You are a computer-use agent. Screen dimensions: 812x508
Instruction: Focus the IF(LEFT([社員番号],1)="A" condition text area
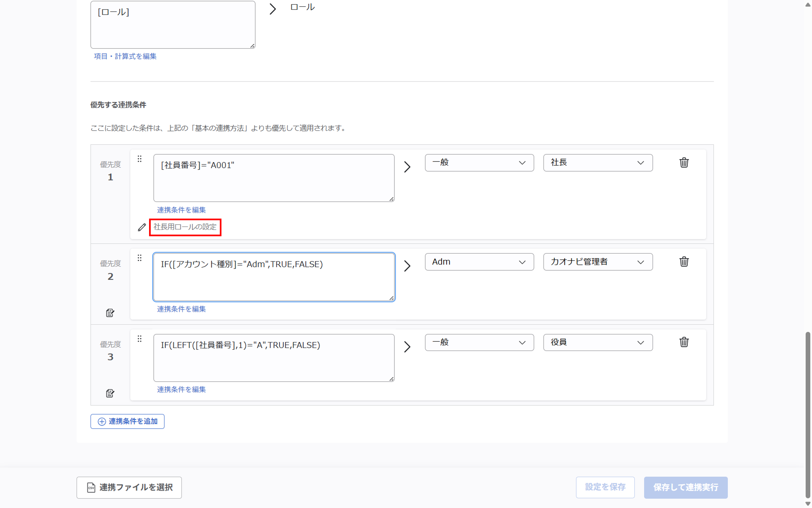274,358
